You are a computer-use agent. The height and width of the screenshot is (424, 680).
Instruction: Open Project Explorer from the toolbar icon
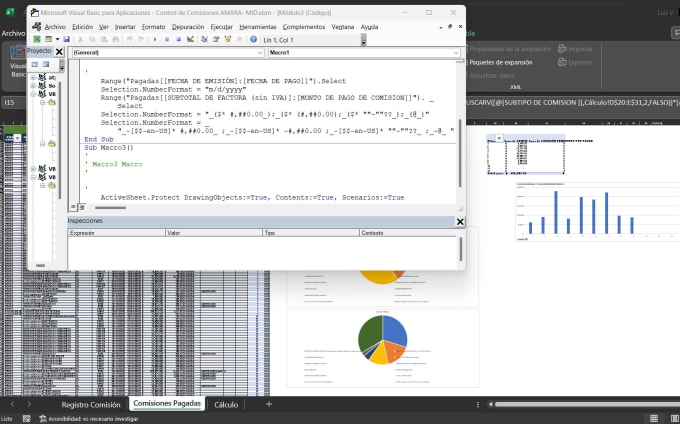(x=204, y=39)
